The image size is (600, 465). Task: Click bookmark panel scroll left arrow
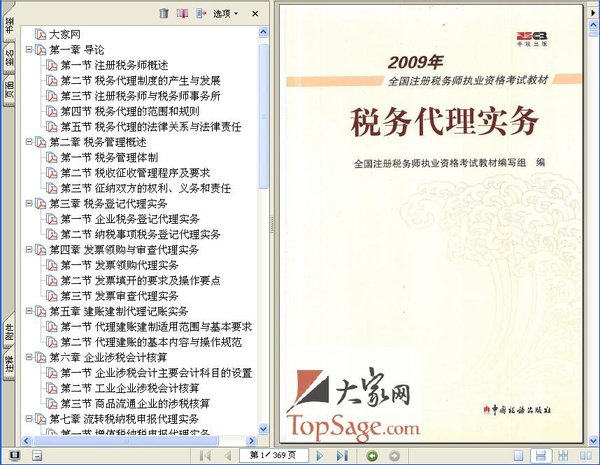[26, 441]
